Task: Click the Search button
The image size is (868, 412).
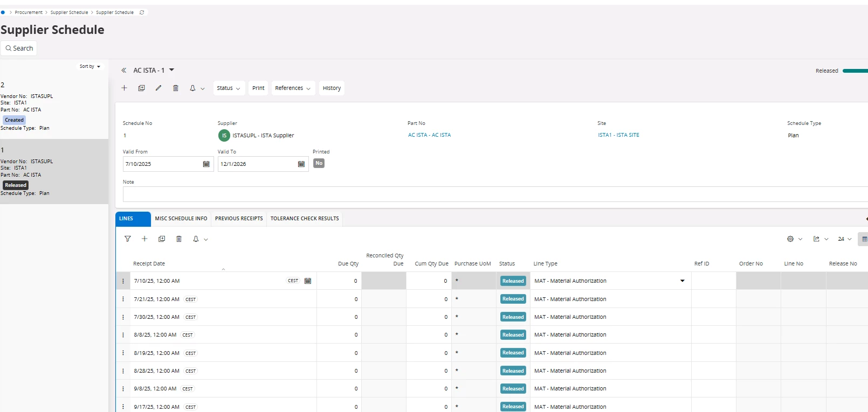Action: pos(19,48)
